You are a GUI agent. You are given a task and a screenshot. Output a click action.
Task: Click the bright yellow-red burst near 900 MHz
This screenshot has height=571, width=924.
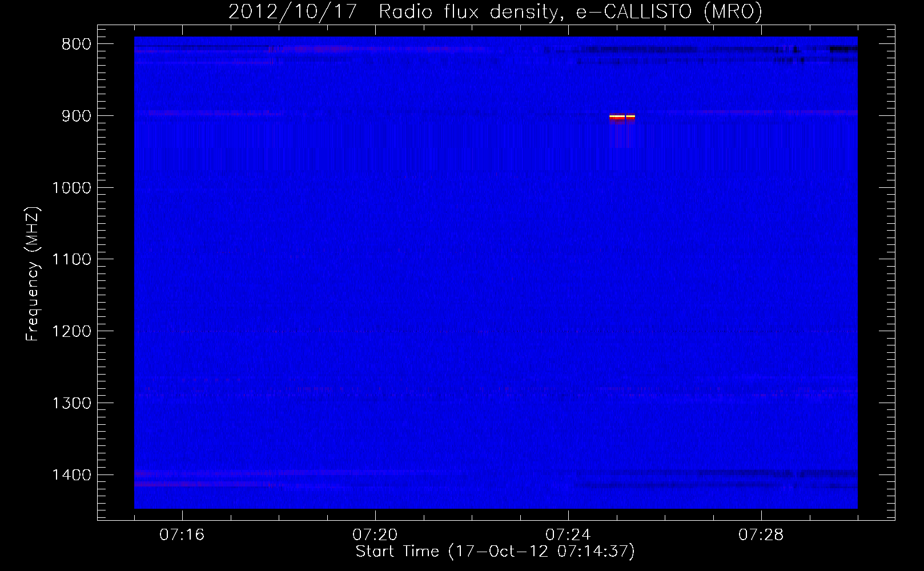click(x=622, y=118)
